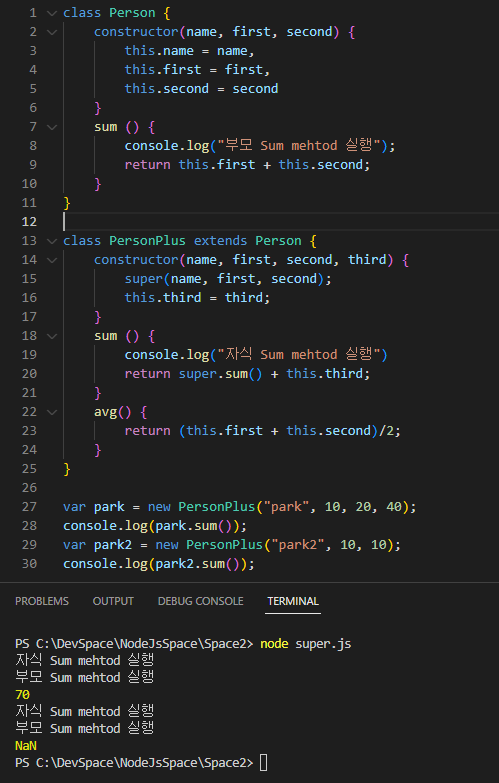Screen dimensions: 499x783
Task: Click the "park2" string on line 29
Action: pos(297,545)
